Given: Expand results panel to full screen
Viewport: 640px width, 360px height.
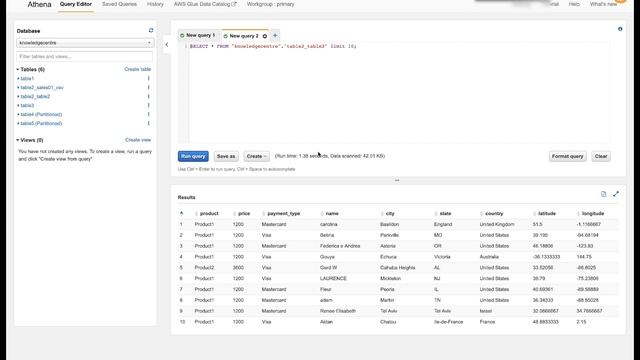Looking at the screenshot, I should (616, 194).
